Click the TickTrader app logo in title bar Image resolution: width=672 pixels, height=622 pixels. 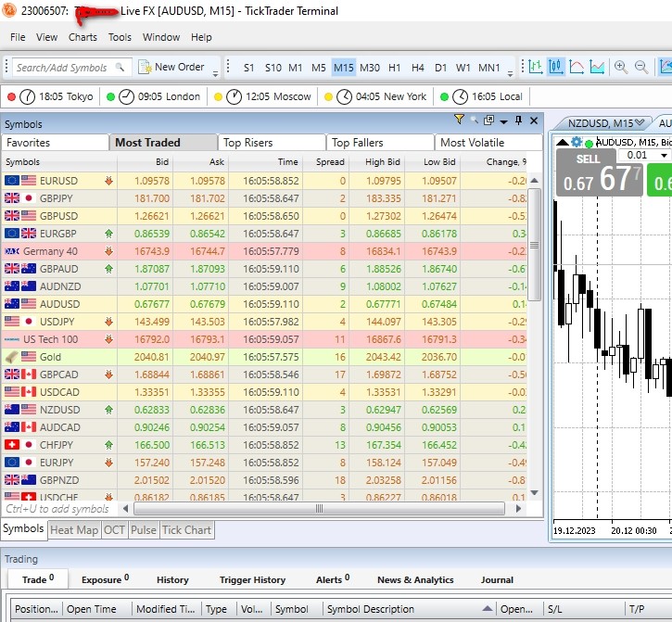click(x=9, y=10)
